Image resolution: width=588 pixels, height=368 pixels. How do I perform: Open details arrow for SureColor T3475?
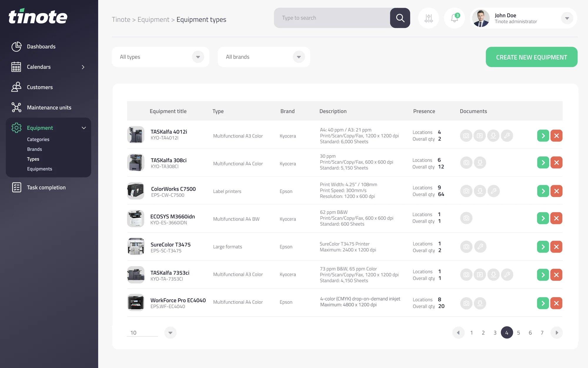pos(543,247)
